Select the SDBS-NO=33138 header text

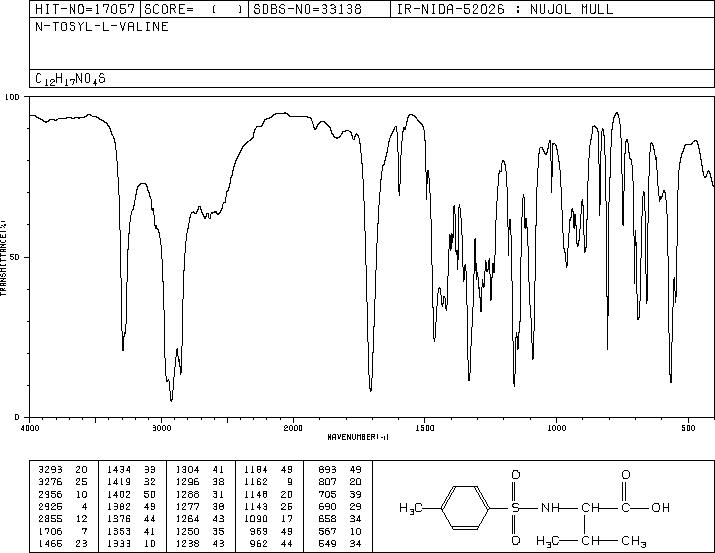pyautogui.click(x=307, y=9)
